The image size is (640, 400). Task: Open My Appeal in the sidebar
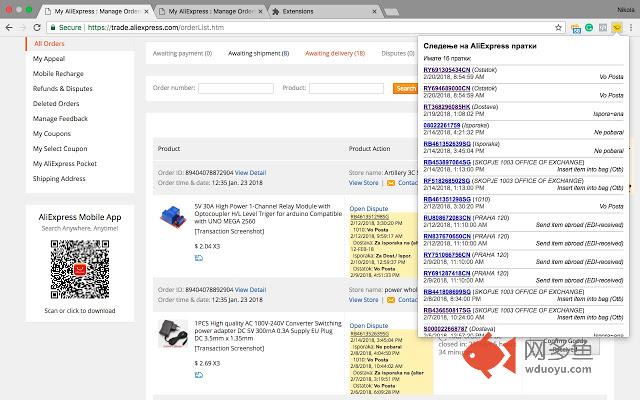click(x=49, y=59)
